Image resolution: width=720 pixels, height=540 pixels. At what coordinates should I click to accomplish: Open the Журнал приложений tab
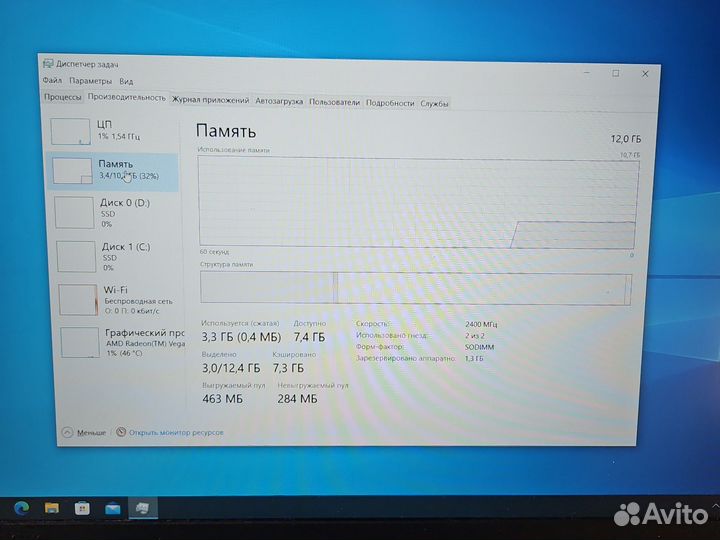pyautogui.click(x=210, y=100)
